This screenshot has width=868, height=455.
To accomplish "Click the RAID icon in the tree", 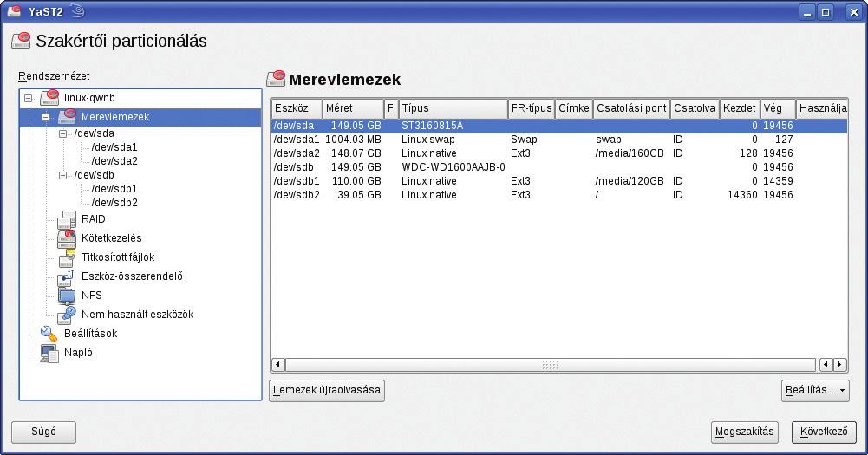I will tap(67, 219).
